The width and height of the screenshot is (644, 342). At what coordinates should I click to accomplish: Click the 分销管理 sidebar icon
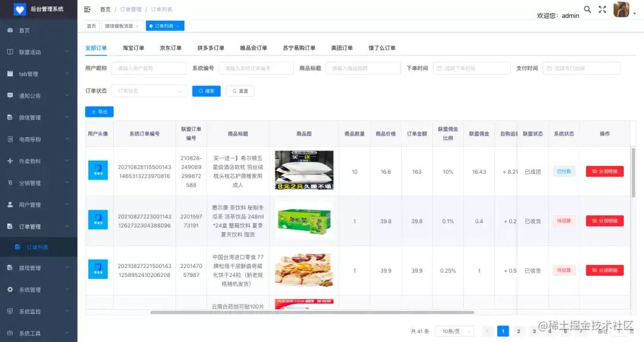10,183
